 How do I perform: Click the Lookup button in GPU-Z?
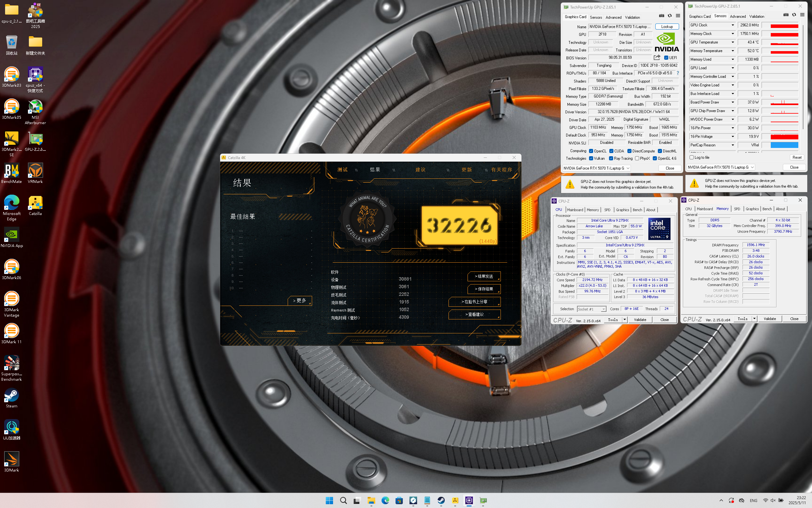click(x=667, y=27)
